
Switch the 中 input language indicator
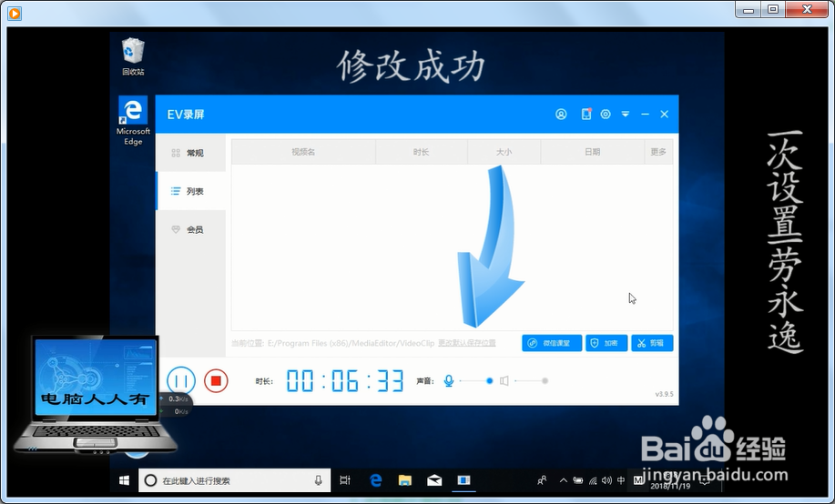(621, 480)
